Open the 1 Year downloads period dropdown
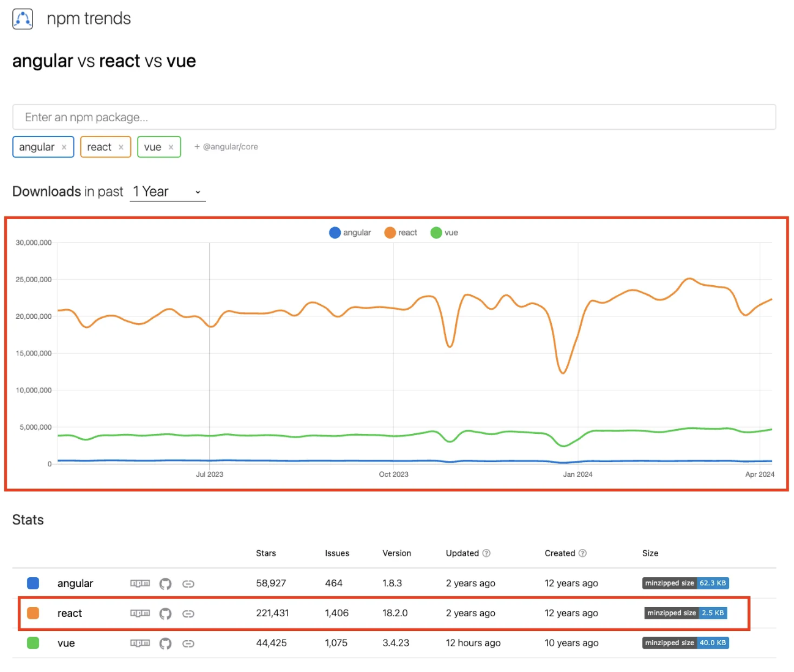This screenshot has height=672, width=794. tap(168, 192)
